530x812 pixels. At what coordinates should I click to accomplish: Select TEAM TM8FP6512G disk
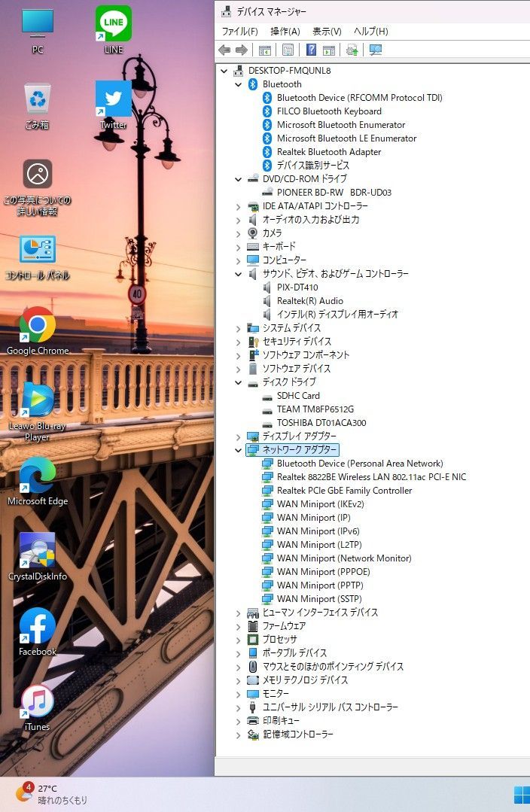coord(315,409)
